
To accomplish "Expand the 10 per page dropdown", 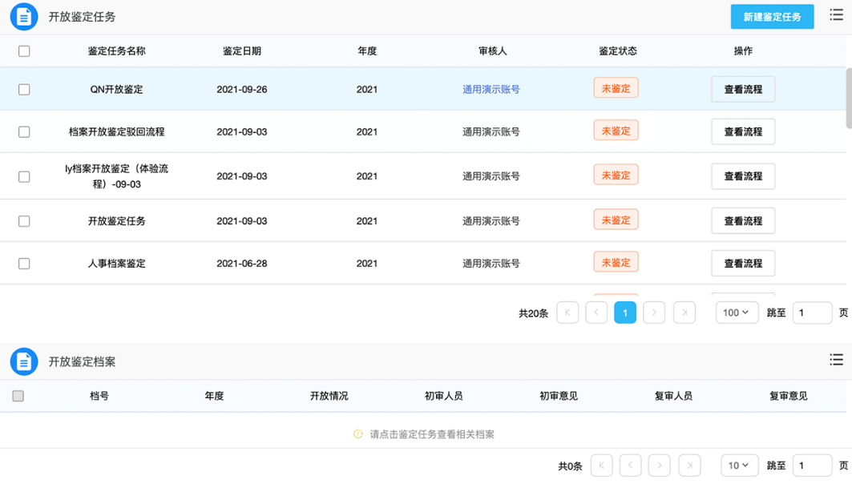I will click(737, 466).
